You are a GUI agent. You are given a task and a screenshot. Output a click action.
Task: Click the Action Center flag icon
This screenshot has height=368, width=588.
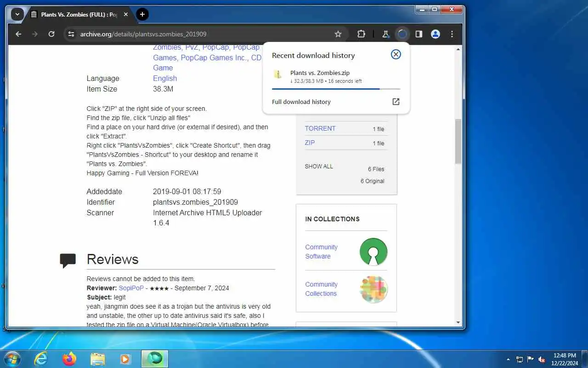(x=531, y=359)
